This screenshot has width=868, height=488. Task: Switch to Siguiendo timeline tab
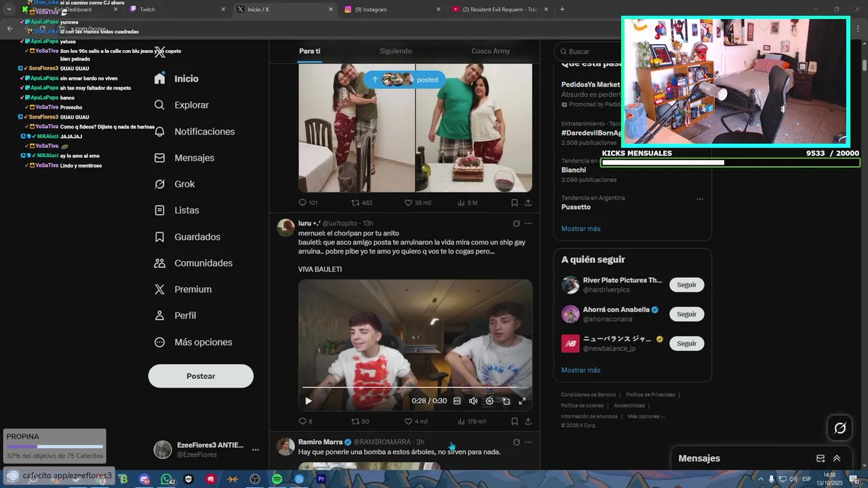(x=395, y=52)
